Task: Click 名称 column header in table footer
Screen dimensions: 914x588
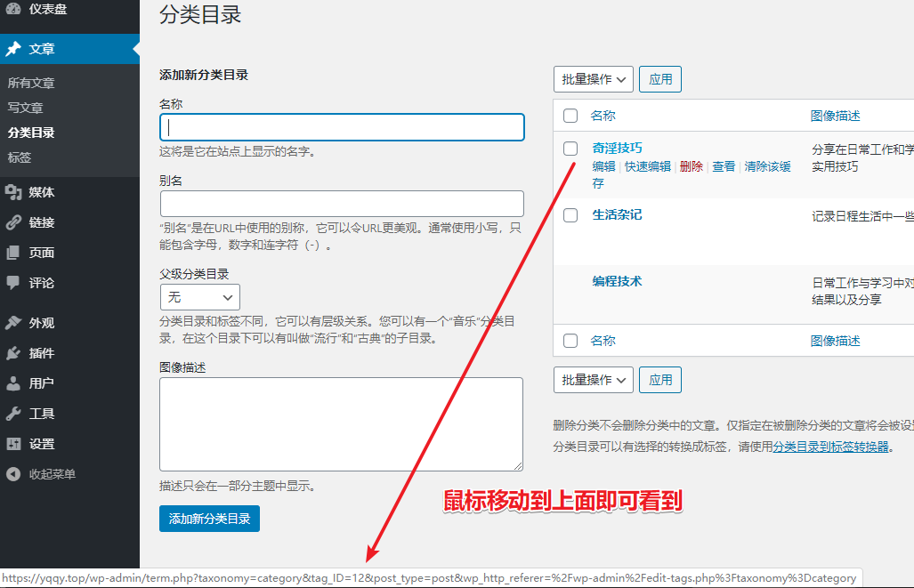Action: 603,341
